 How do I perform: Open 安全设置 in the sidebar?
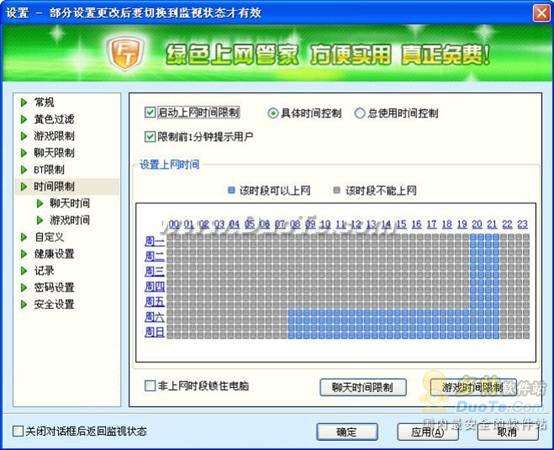point(54,304)
